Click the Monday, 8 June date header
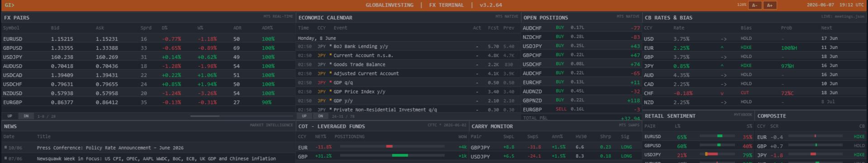This screenshot has height=163, width=868. click(317, 38)
